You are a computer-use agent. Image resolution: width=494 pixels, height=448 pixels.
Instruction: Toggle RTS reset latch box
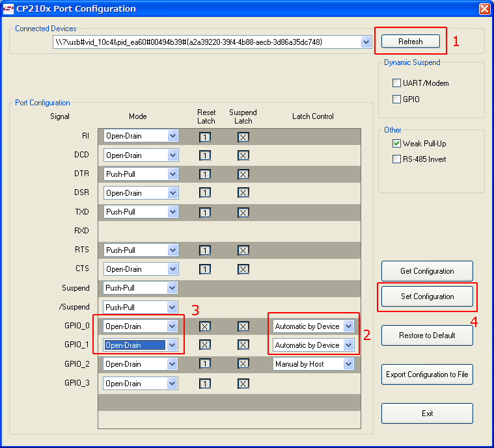[205, 250]
